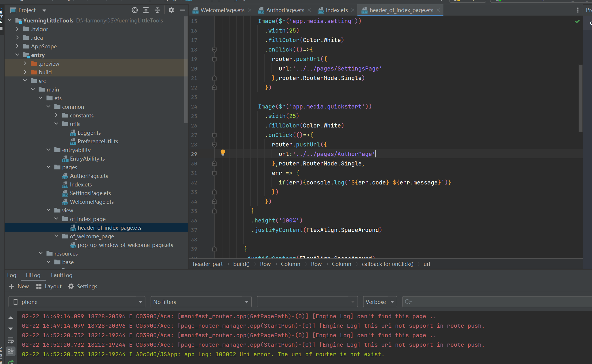Select the FaultLog tab
Image resolution: width=592 pixels, height=364 pixels.
pos(62,275)
